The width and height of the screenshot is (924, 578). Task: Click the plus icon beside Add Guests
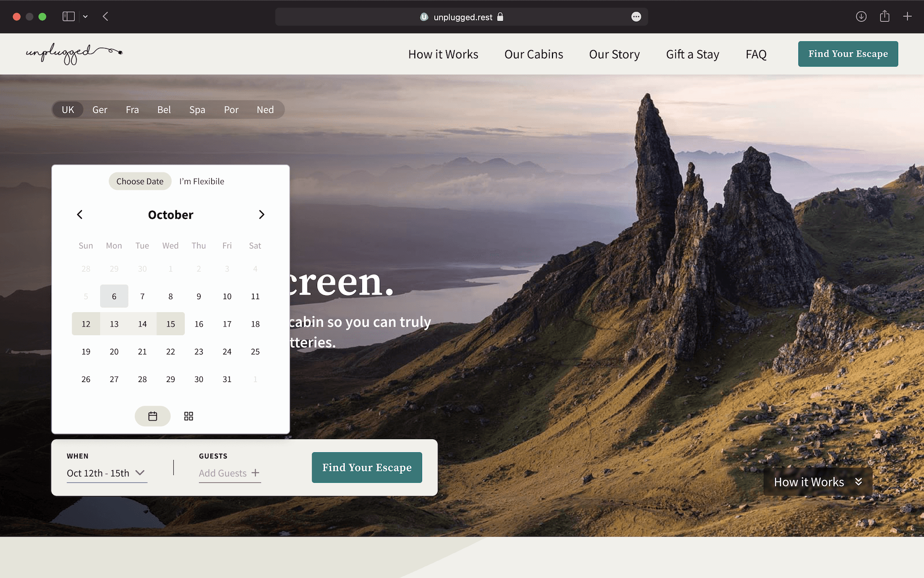point(256,473)
